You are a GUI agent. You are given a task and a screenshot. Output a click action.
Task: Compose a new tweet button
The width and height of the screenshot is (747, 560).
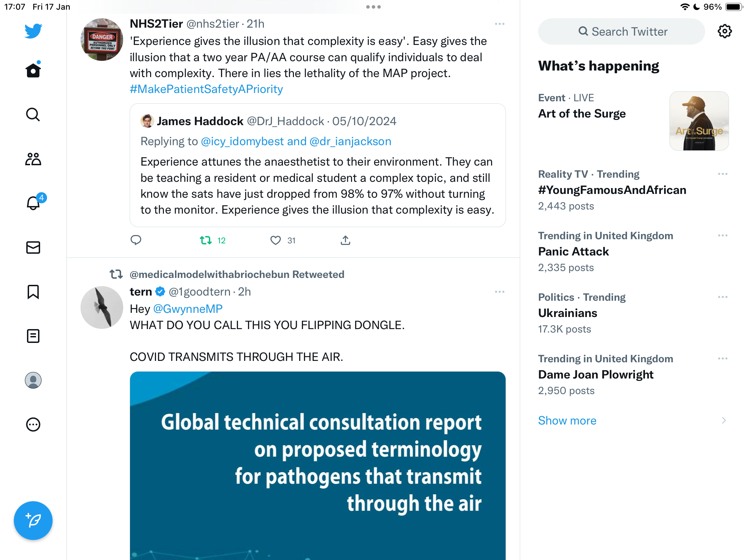pos(33,521)
